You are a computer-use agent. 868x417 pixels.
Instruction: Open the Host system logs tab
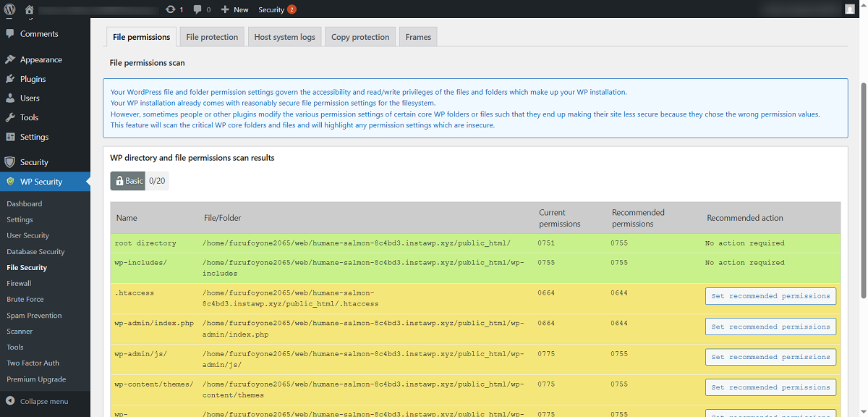click(x=284, y=37)
